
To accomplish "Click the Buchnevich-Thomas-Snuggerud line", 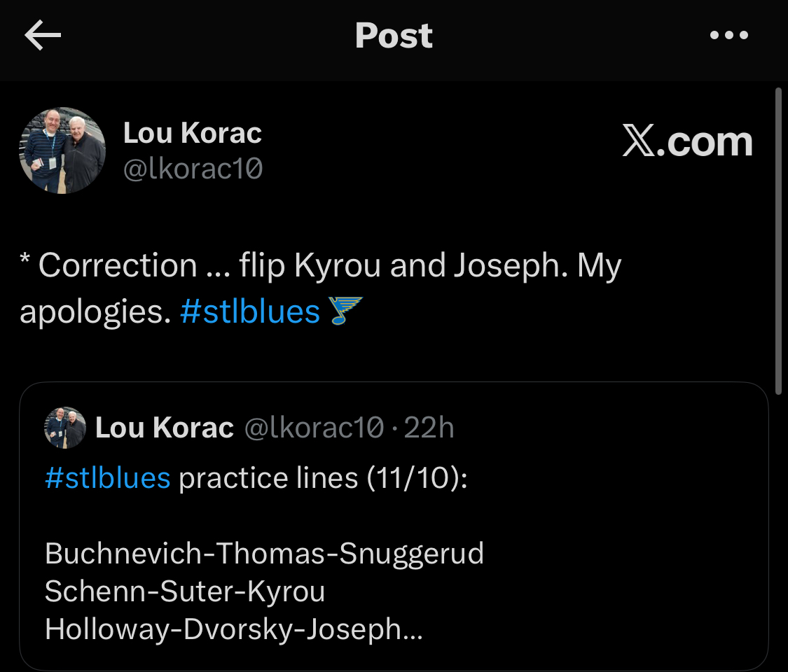I will [x=264, y=554].
